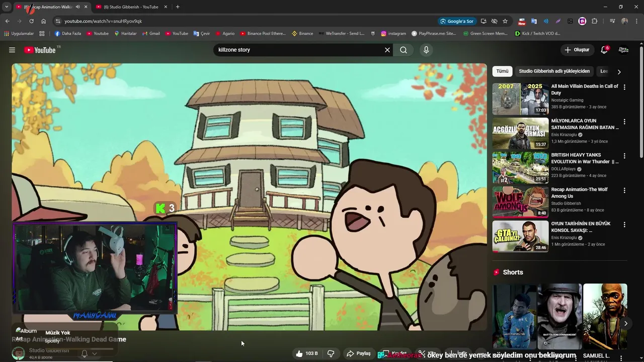644x362 pixels.
Task: Open options for OYUN TARİHİNİN EN BÜYÜK video
Action: 624,225
